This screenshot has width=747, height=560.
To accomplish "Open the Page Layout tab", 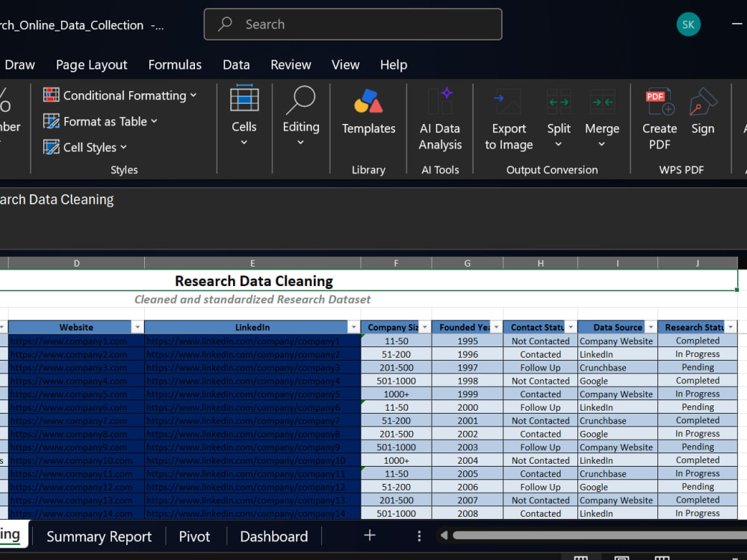I will pos(91,65).
